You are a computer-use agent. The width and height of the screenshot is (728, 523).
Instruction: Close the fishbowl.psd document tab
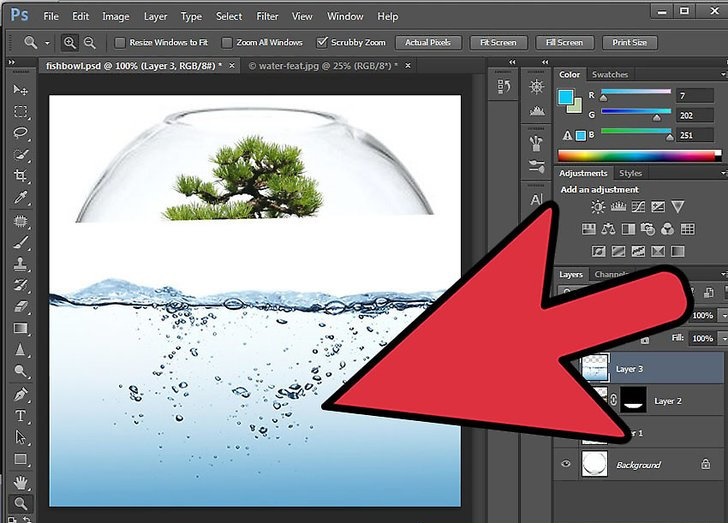232,66
